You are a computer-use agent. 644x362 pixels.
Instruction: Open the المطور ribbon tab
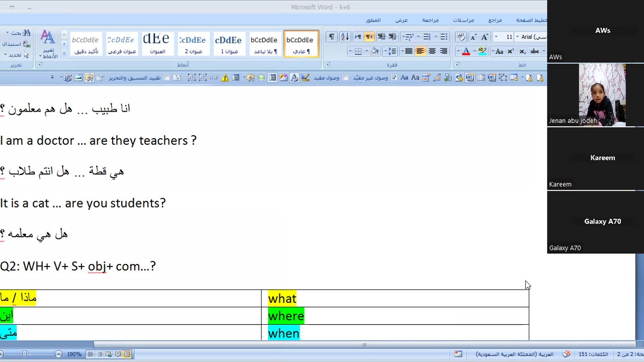[x=373, y=20]
